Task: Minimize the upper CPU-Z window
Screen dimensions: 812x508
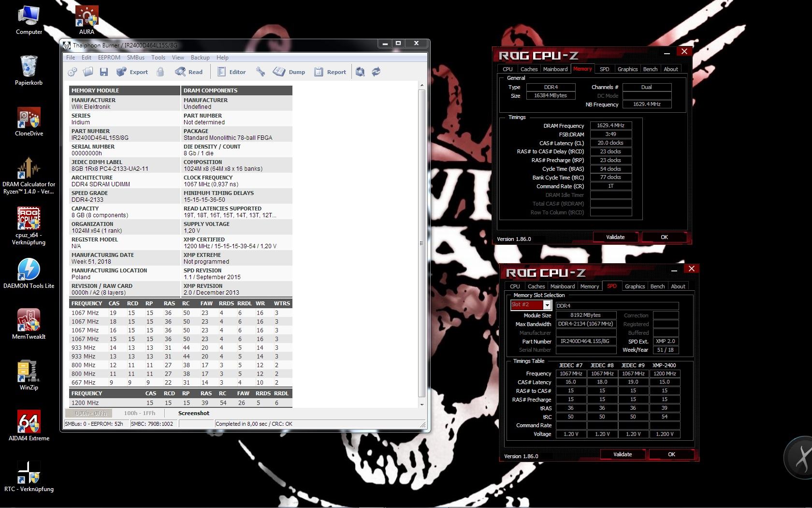Action: coord(667,52)
